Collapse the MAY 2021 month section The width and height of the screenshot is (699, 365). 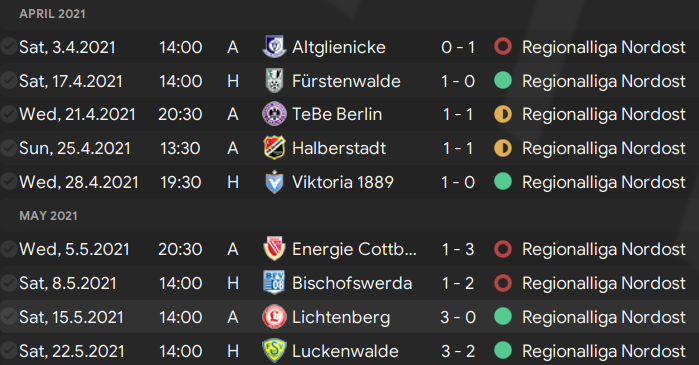tap(48, 216)
